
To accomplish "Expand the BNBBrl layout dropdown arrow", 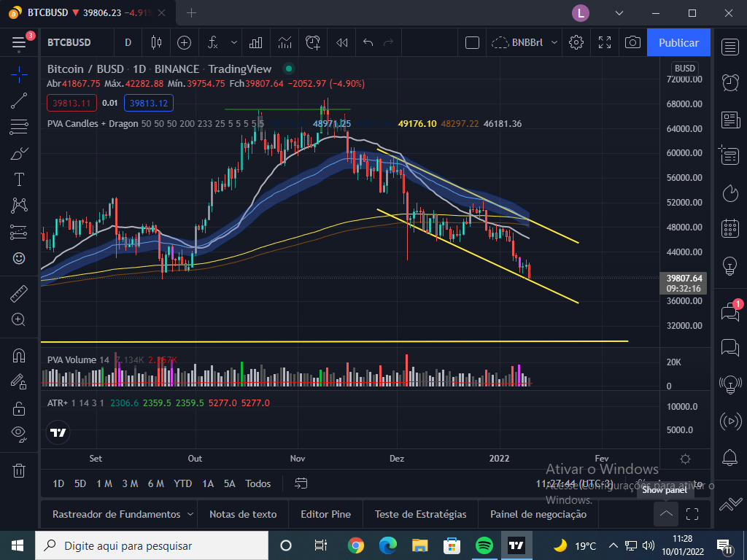I will (x=554, y=42).
